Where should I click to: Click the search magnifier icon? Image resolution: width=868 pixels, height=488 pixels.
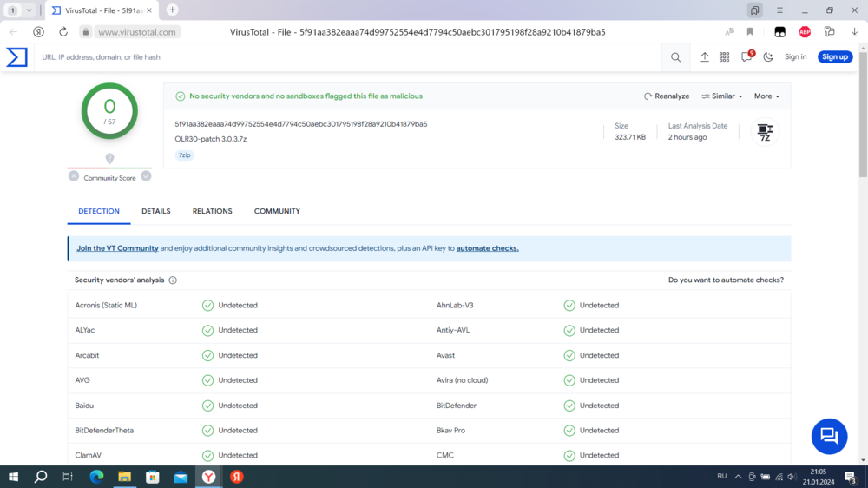click(675, 57)
